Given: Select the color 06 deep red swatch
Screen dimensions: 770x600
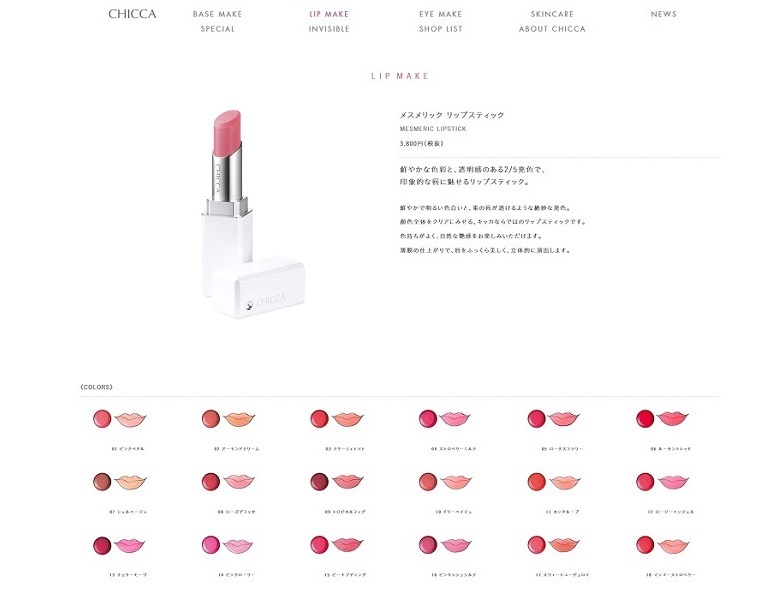Looking at the screenshot, I should pyautogui.click(x=645, y=419).
